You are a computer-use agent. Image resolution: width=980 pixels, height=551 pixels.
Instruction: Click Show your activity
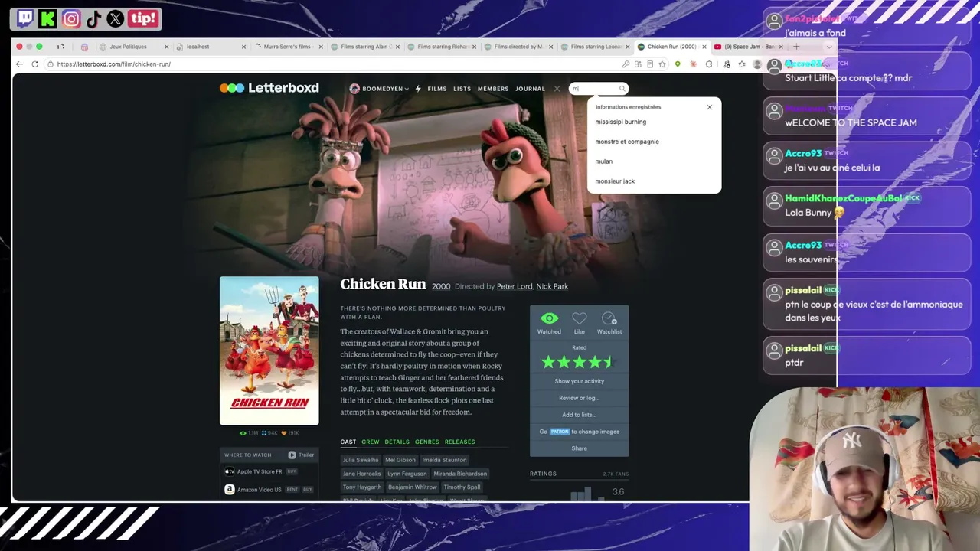pyautogui.click(x=580, y=381)
